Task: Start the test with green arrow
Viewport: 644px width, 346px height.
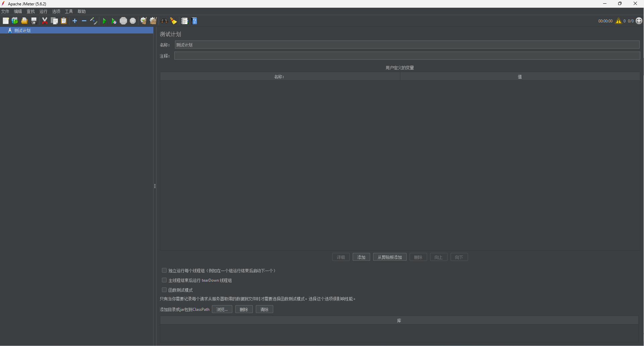Action: [104, 21]
